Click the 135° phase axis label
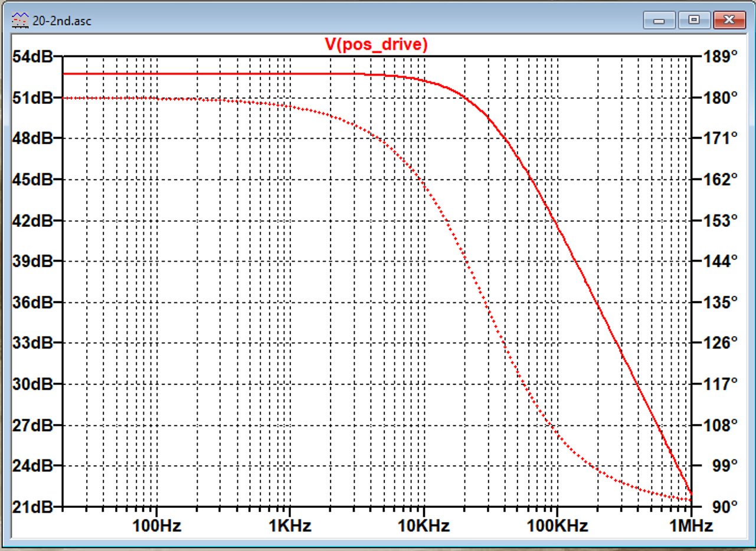This screenshot has width=756, height=551. [x=720, y=302]
